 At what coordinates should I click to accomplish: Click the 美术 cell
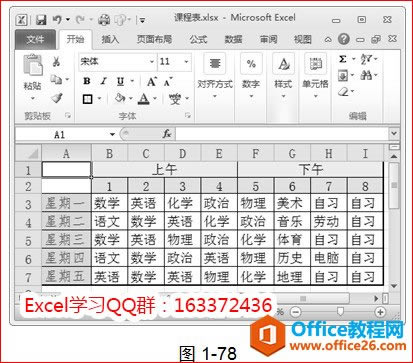click(292, 203)
